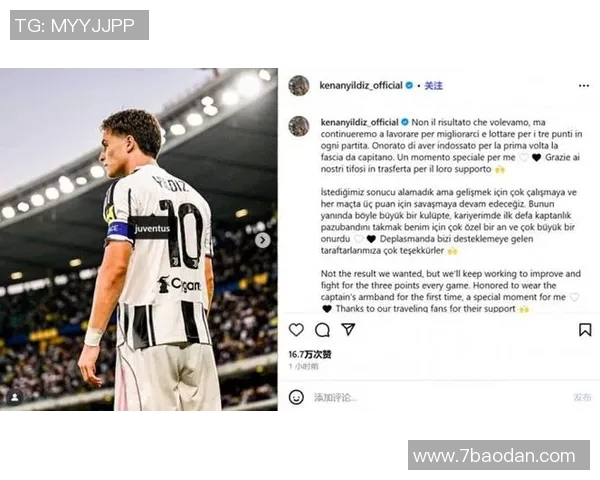This screenshot has height=480, width=600.
Task: Click caption author avatar picture
Action: 299,126
